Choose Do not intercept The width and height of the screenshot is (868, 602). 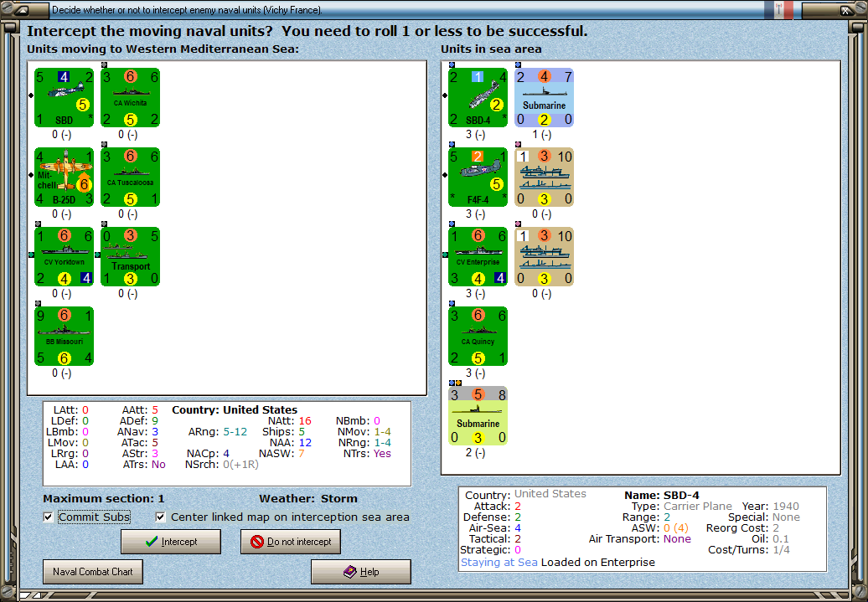[291, 542]
